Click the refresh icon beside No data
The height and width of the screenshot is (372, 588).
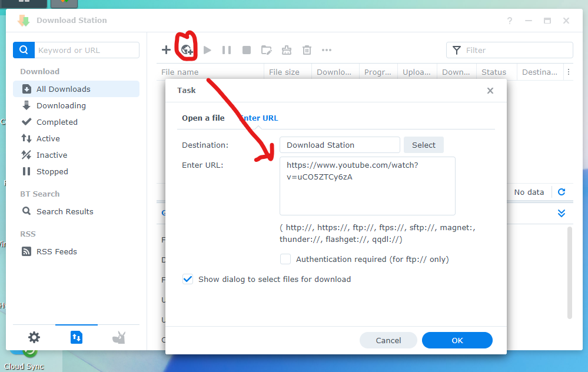[x=562, y=192]
